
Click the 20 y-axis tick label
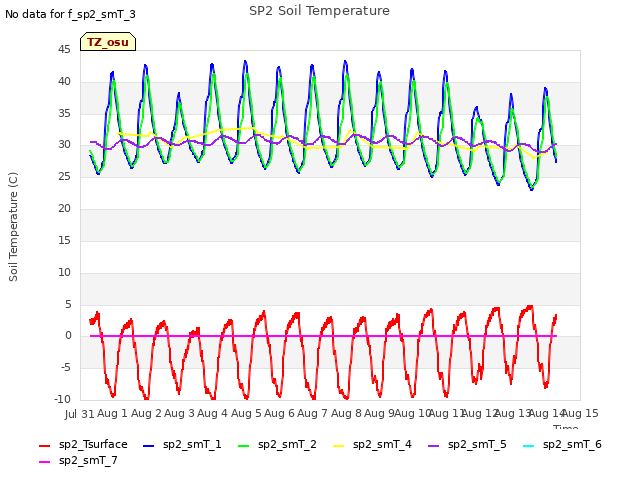tap(64, 209)
